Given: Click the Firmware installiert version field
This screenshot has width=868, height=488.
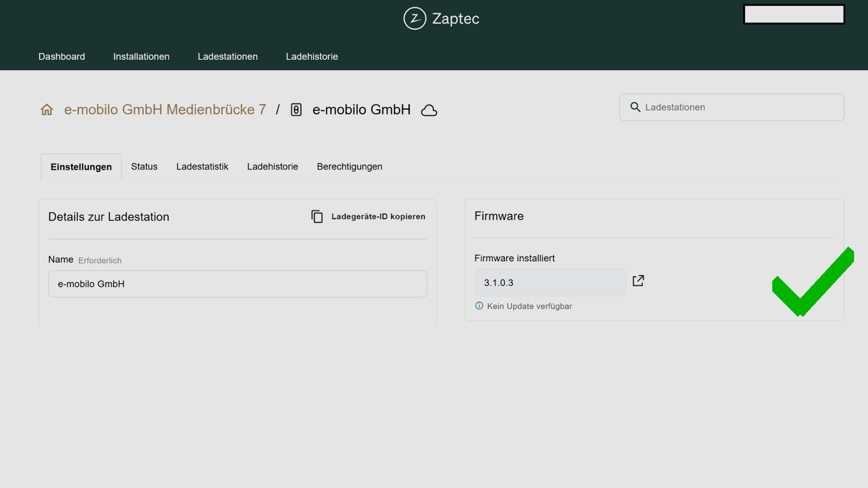Looking at the screenshot, I should pos(550,283).
